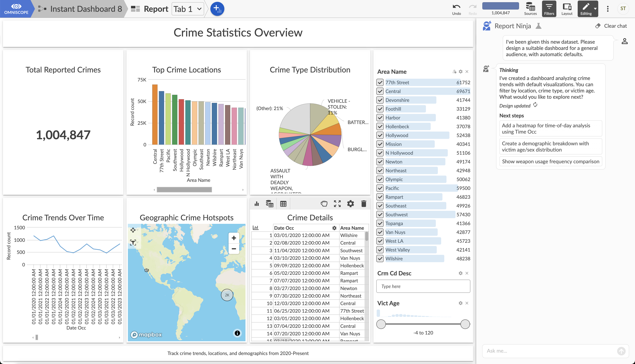Uncheck the 77th Street area checkbox

[380, 83]
